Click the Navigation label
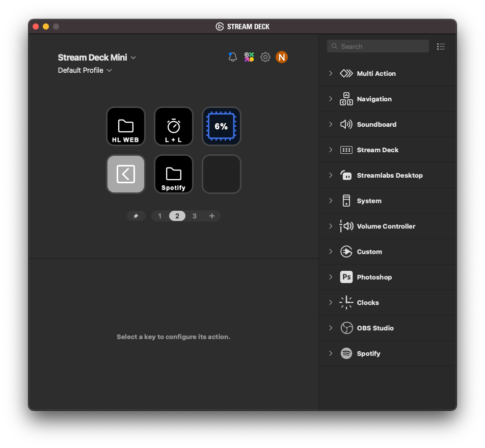 (x=374, y=99)
